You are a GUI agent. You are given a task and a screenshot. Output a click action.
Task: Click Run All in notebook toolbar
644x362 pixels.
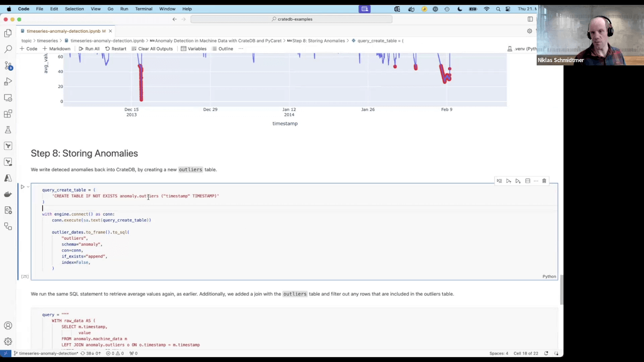point(89,49)
